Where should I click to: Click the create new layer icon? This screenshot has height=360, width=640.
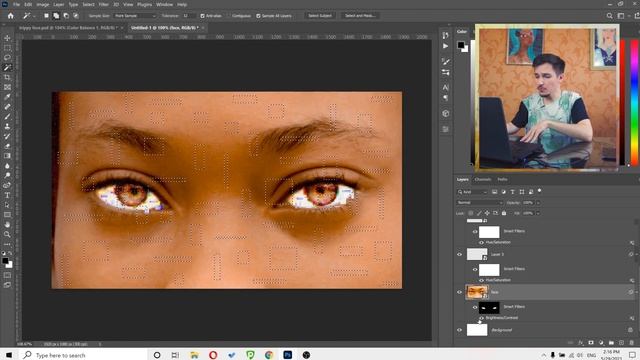(x=621, y=342)
